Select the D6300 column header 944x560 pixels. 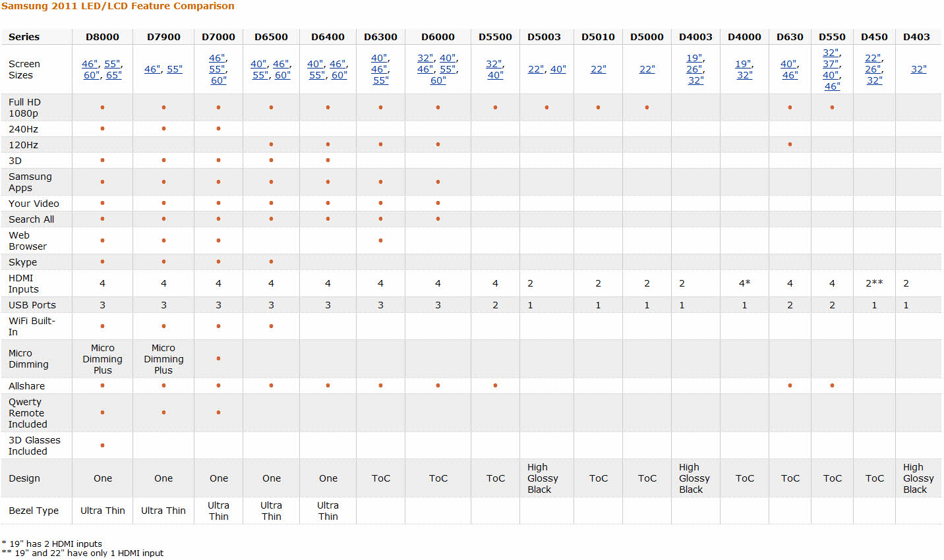coord(380,37)
